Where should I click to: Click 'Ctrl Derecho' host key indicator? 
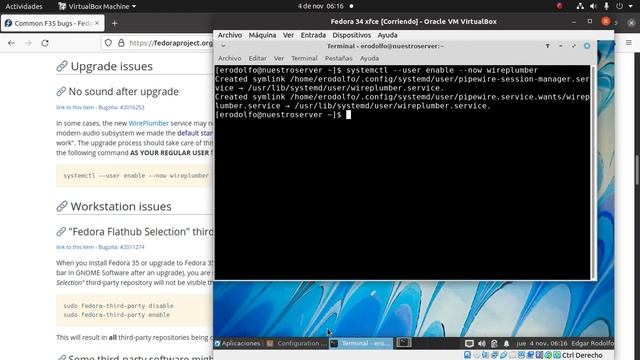coord(582,355)
